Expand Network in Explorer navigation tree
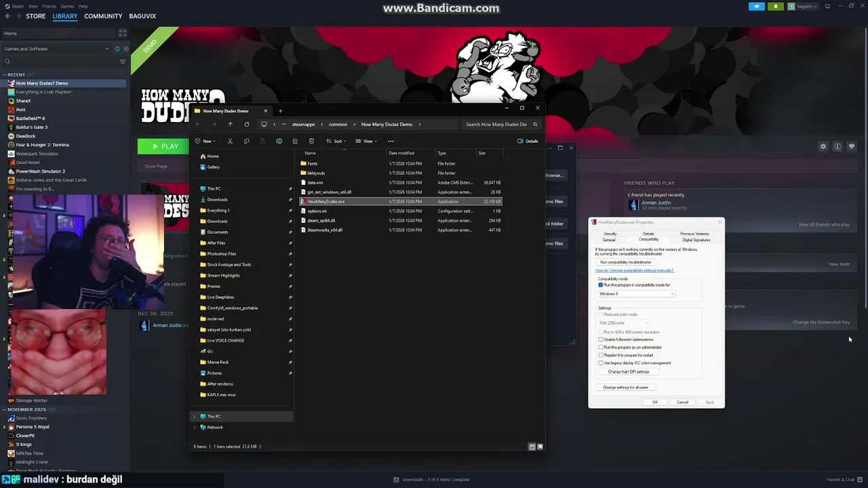 [x=195, y=427]
